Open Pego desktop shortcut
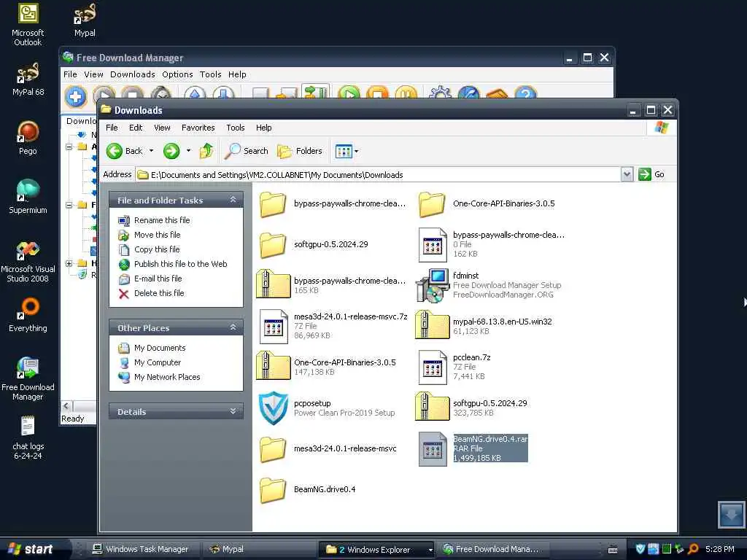 (x=28, y=138)
